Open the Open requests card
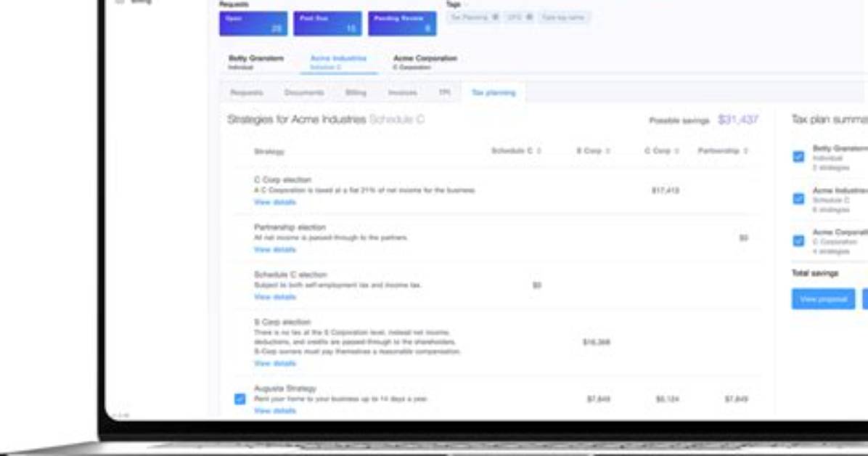Screen dimensions: 868x456 253,24
